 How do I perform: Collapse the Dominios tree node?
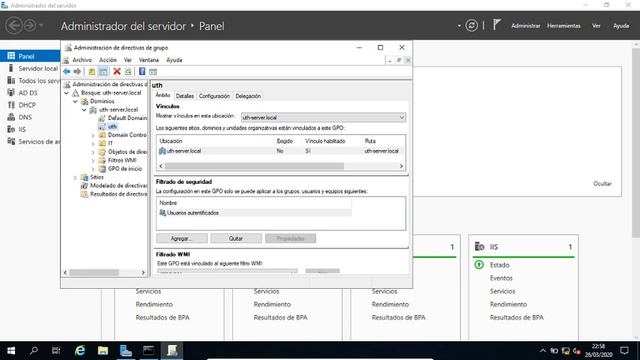coord(76,102)
